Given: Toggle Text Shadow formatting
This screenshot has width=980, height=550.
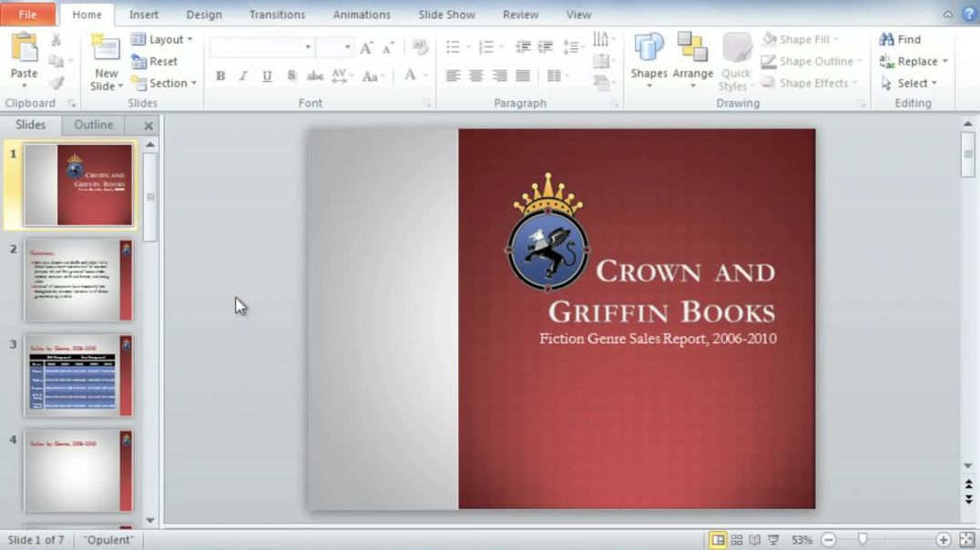Looking at the screenshot, I should (291, 76).
